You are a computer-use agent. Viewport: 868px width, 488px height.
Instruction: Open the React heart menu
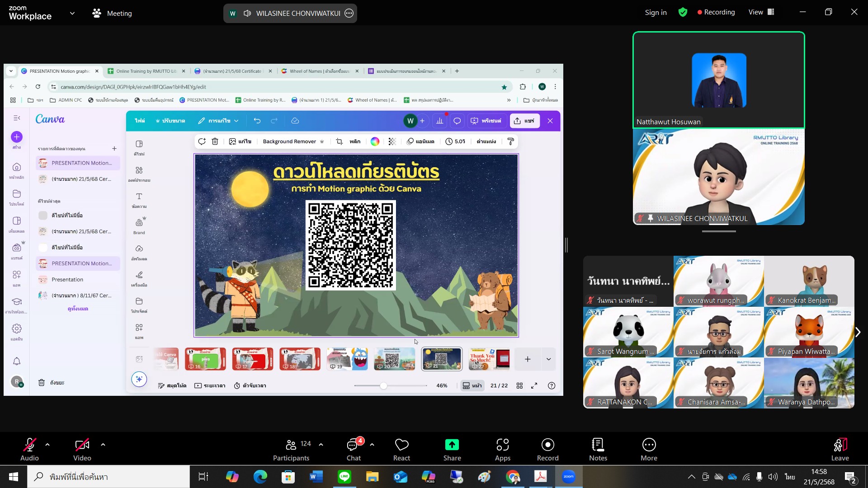(401, 449)
